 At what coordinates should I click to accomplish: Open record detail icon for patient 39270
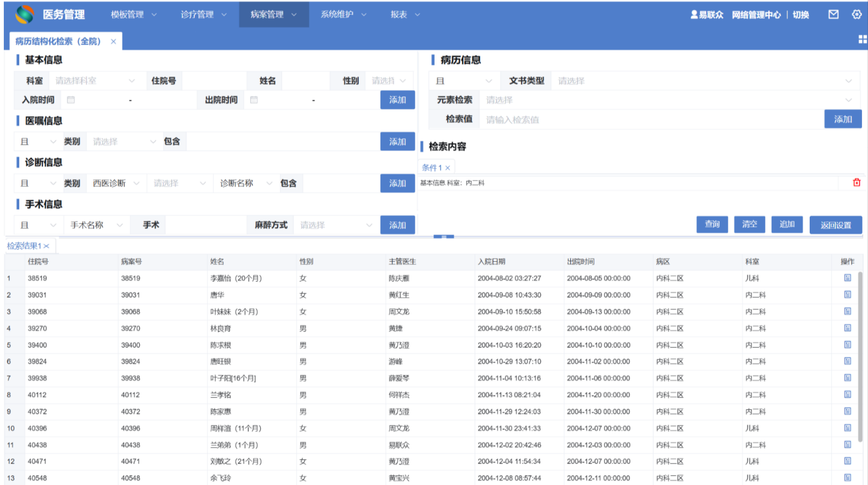point(847,328)
